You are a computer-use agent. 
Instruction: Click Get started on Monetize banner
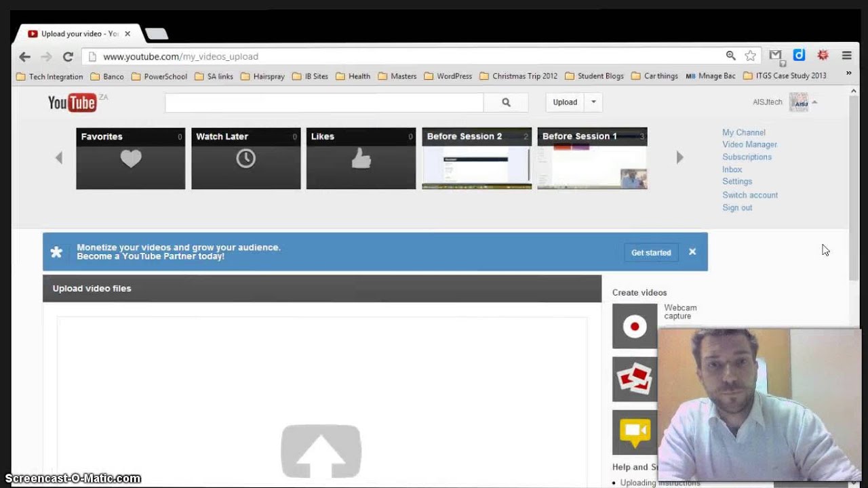point(651,253)
